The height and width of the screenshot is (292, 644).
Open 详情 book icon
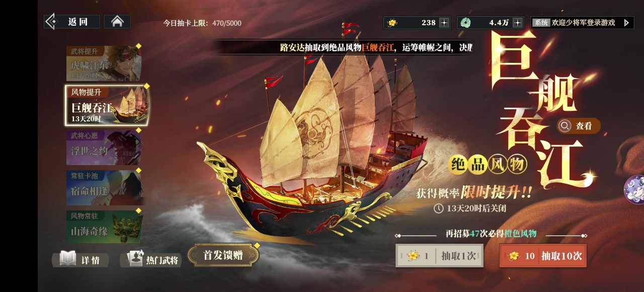(x=80, y=260)
